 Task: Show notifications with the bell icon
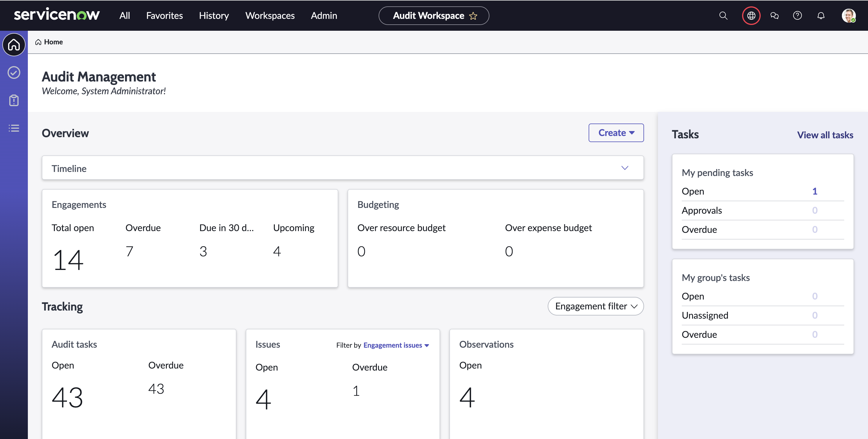pyautogui.click(x=821, y=15)
